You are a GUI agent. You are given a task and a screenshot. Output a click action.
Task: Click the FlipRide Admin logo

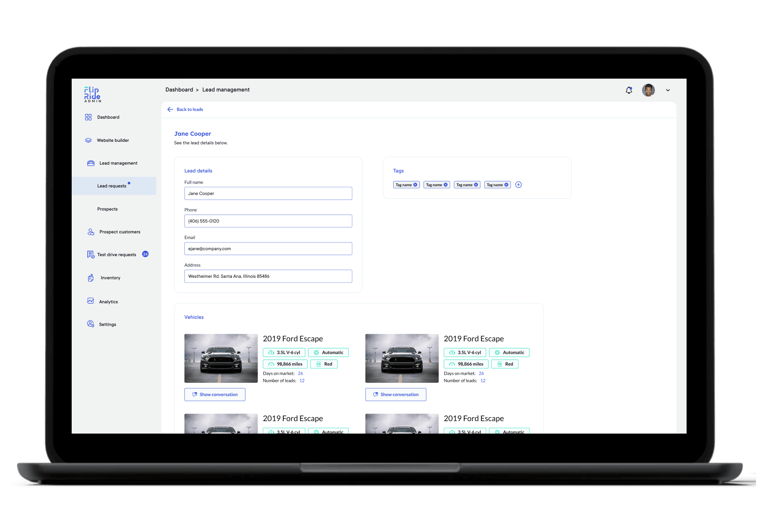click(x=93, y=94)
